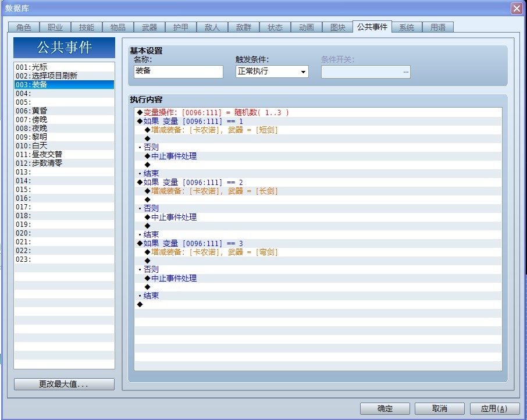This screenshot has width=527, height=420.
Task: Open the 状态 tab
Action: point(275,27)
